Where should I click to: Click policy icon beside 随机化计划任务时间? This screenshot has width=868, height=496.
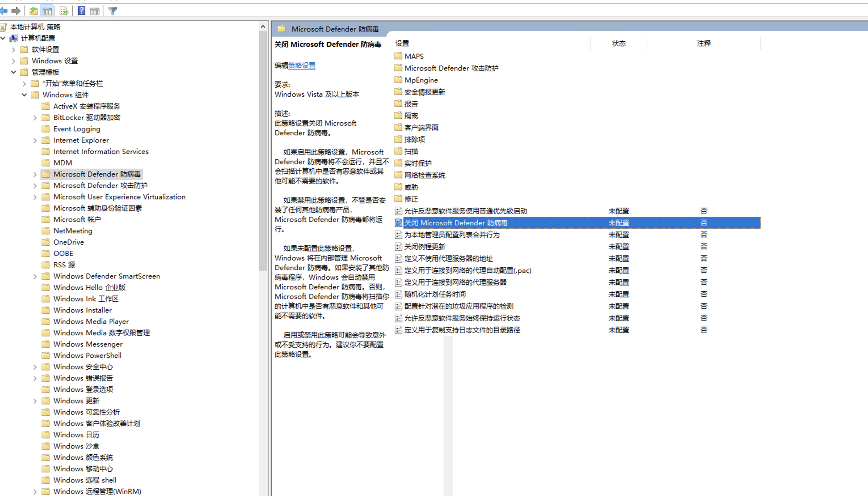398,294
